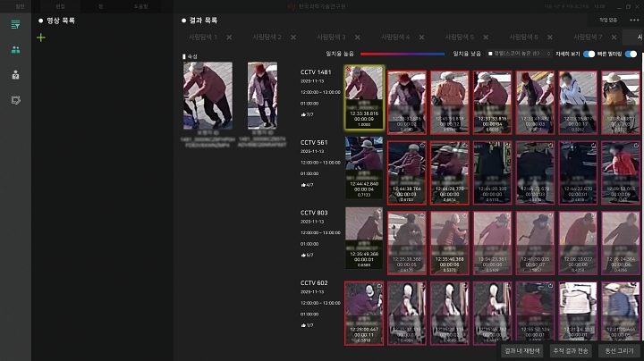Select the first CCTV 602 result thumbnail
Image resolution: width=644 pixels, height=361 pixels.
pos(364,313)
